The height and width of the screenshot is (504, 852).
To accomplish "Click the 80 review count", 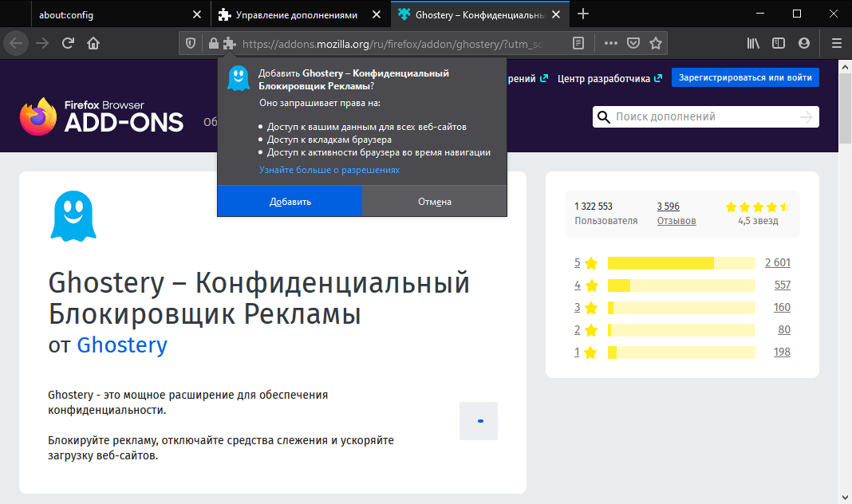I will click(784, 329).
